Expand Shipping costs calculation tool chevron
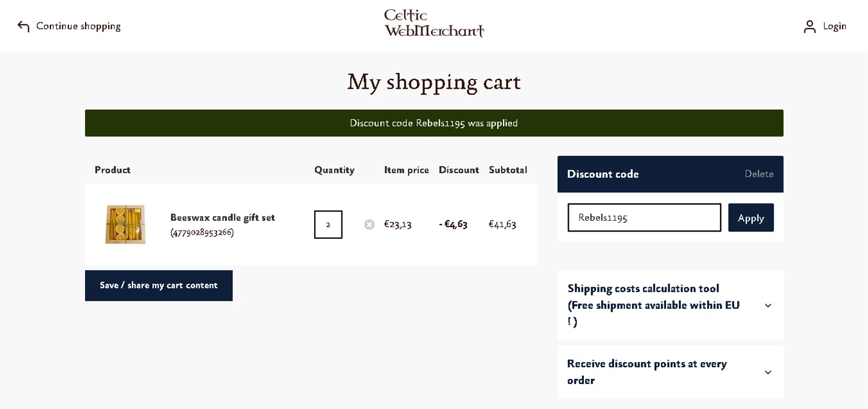868x409 pixels. pos(768,305)
